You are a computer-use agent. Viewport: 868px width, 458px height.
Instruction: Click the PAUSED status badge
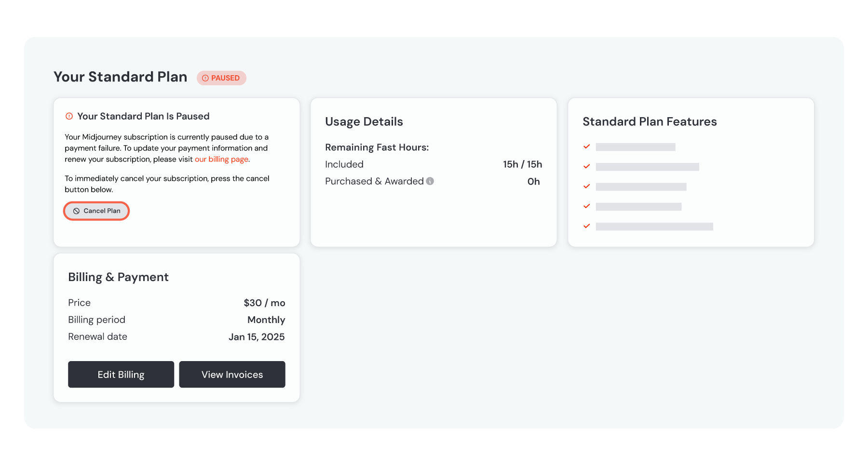(x=221, y=78)
